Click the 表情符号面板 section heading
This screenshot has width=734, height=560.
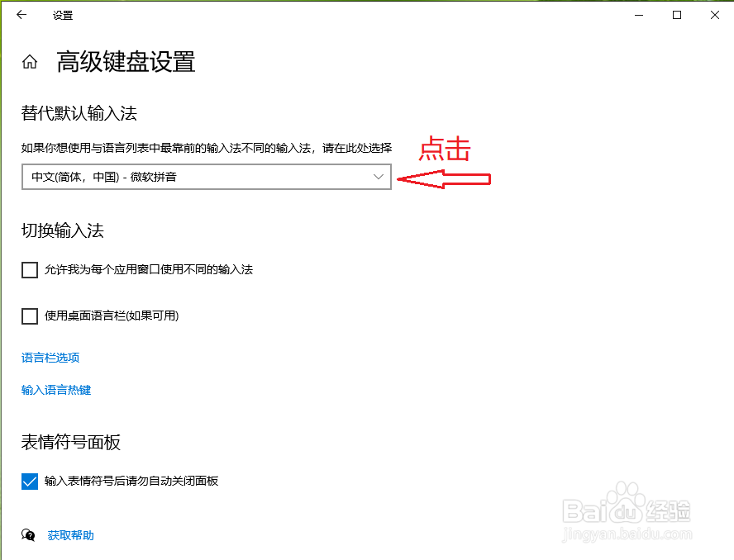coord(71,442)
